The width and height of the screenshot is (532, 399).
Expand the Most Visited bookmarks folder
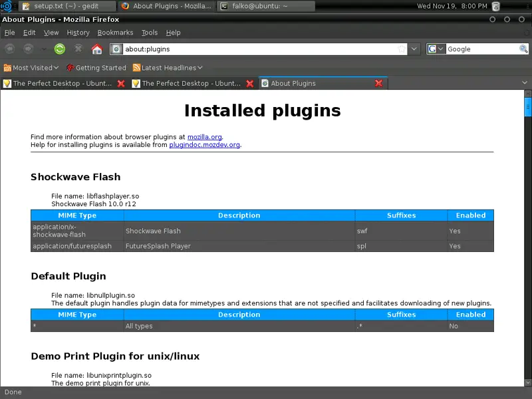coord(31,68)
